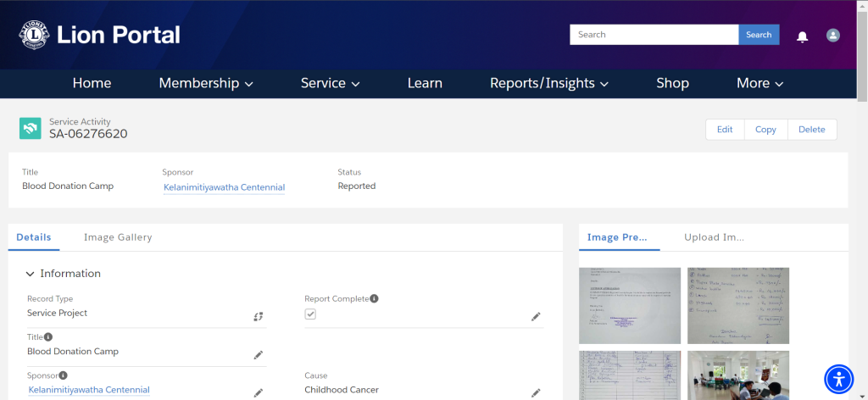Select the Reported status value
Viewport: 868px width, 400px height.
coord(357,186)
